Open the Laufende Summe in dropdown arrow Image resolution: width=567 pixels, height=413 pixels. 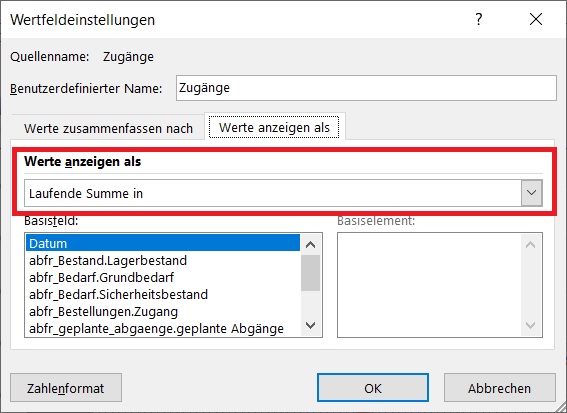tap(532, 193)
